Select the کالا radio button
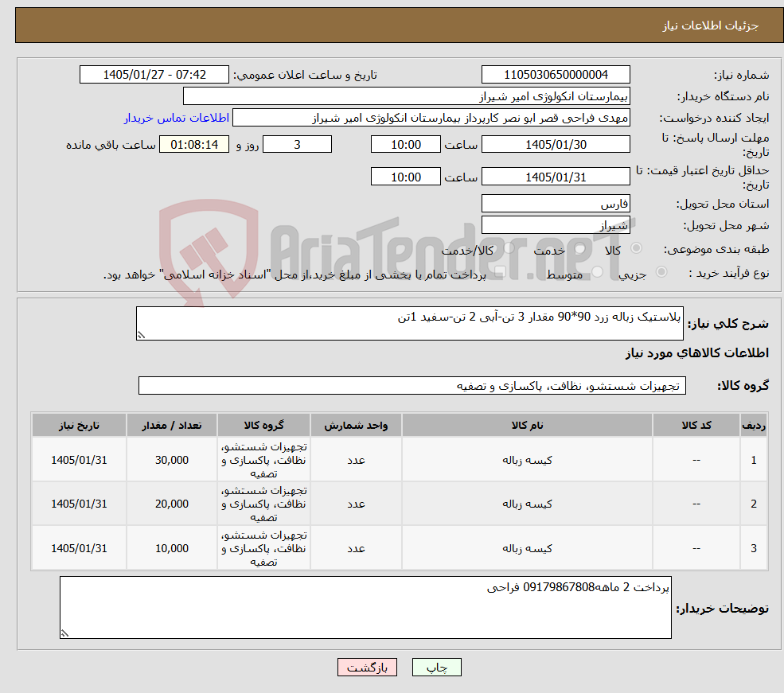The image size is (784, 693). tap(637, 247)
